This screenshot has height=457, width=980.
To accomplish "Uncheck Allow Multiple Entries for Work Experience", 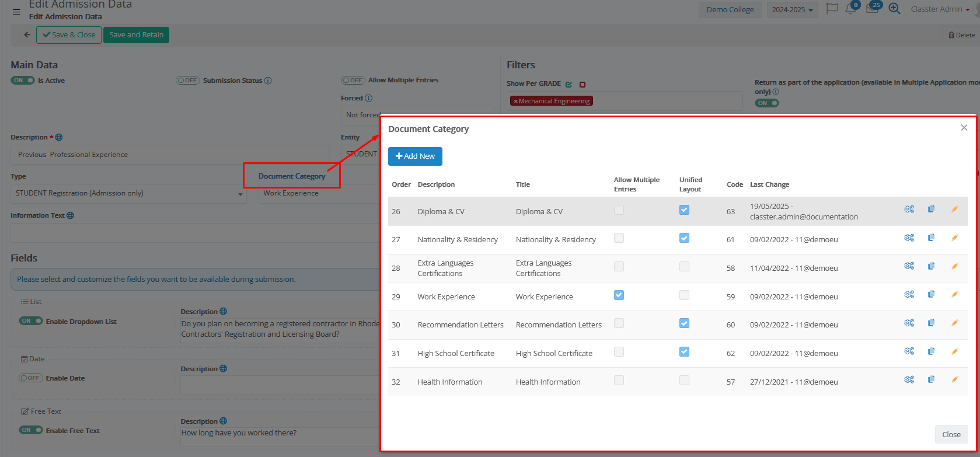I will coord(619,295).
